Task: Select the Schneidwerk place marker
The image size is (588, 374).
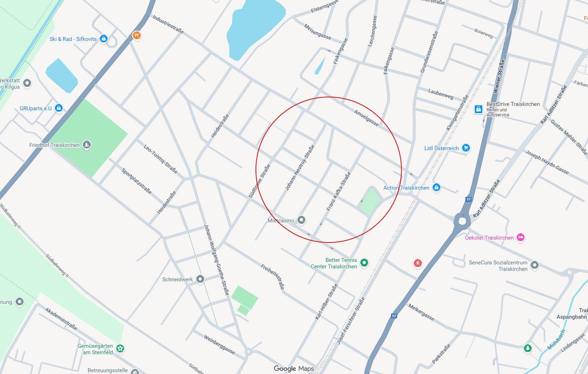Action: (200, 279)
